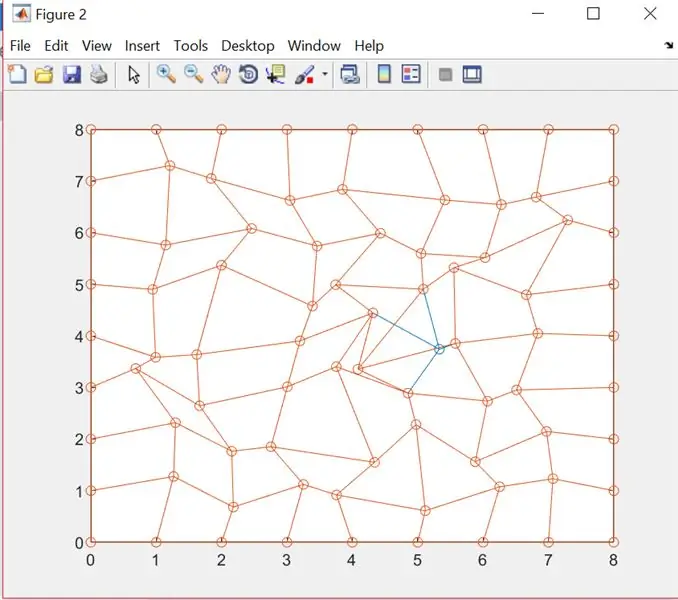The image size is (678, 600).
Task: Activate the Pan hand tool
Action: coord(221,74)
